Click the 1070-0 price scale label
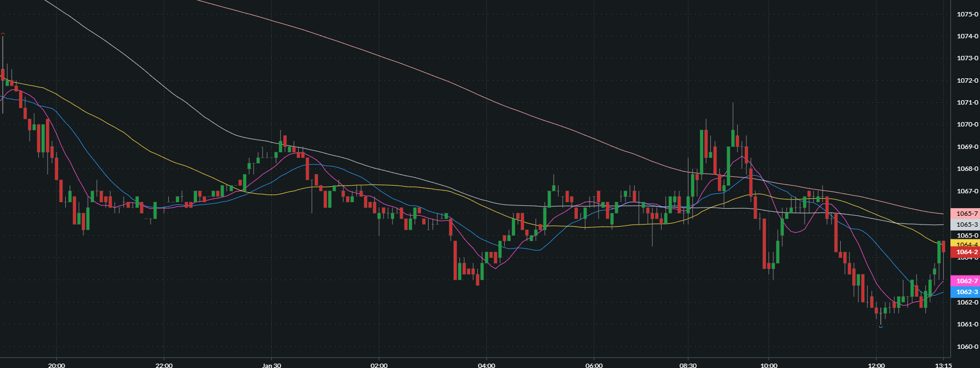Viewport: 980px width, 368px height. 967,125
